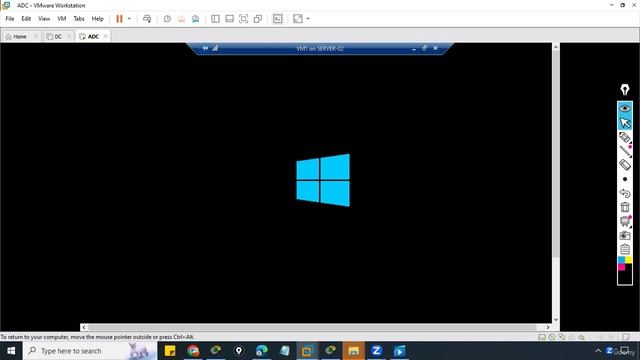Open File Explorer from the taskbar
This screenshot has height=360, width=640.
[x=353, y=351]
